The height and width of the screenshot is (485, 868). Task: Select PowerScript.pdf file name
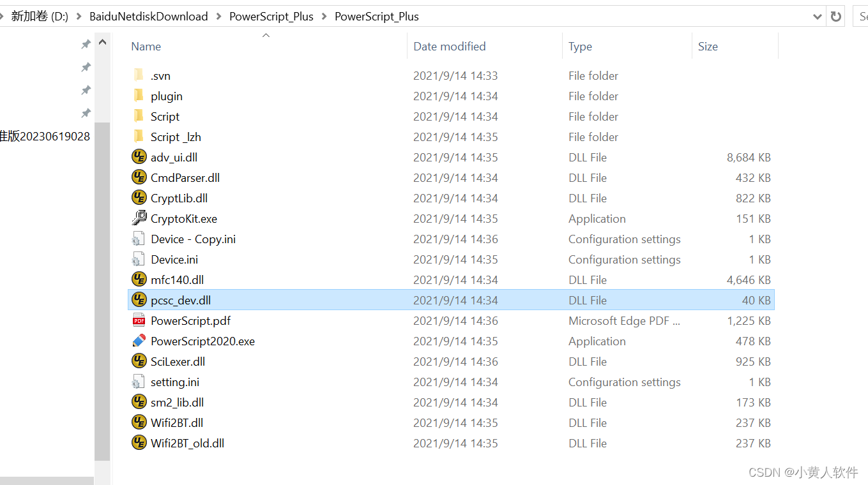191,321
